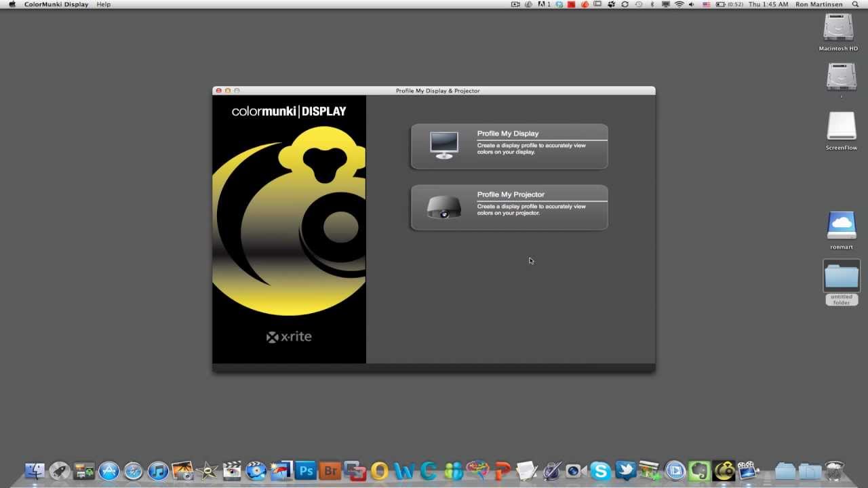The image size is (868, 488).
Task: Open iPhoto in the dock
Action: click(x=182, y=470)
